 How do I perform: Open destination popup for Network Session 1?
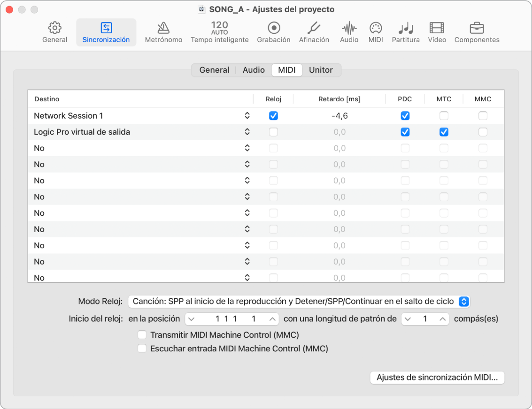[x=247, y=115]
